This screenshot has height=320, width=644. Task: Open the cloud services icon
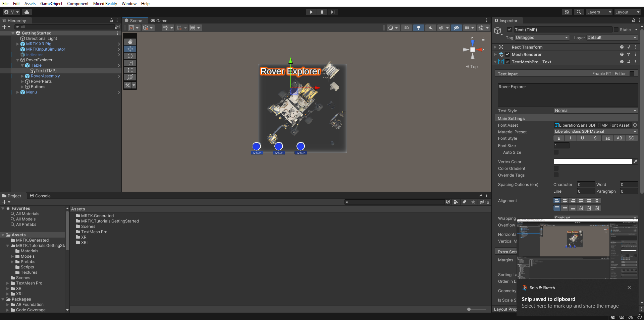(27, 12)
